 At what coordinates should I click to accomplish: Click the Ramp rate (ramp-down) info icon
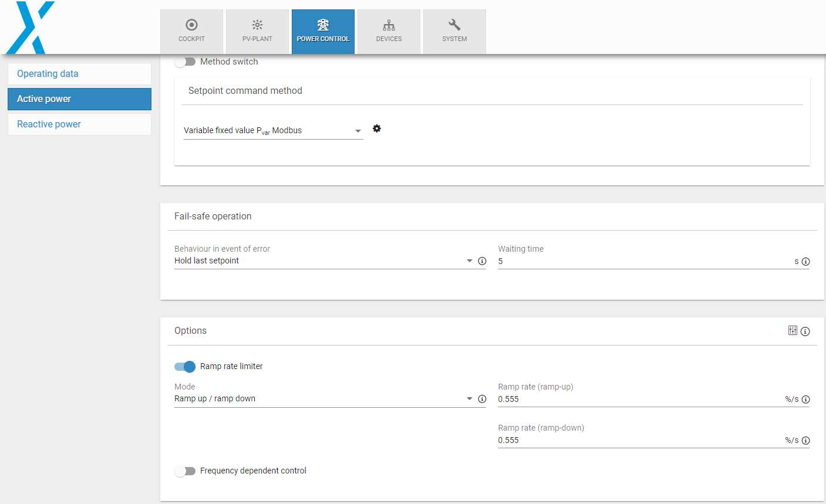[805, 441]
